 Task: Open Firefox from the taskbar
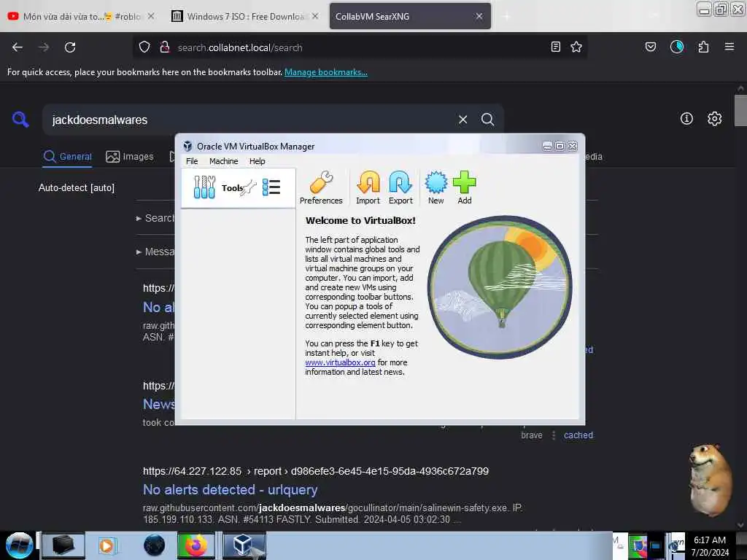(x=196, y=545)
